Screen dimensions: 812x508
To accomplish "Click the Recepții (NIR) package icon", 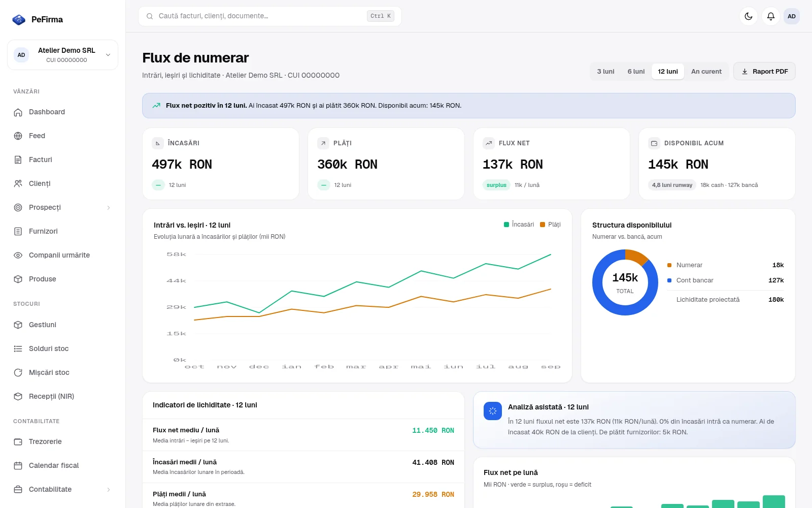I will [18, 397].
